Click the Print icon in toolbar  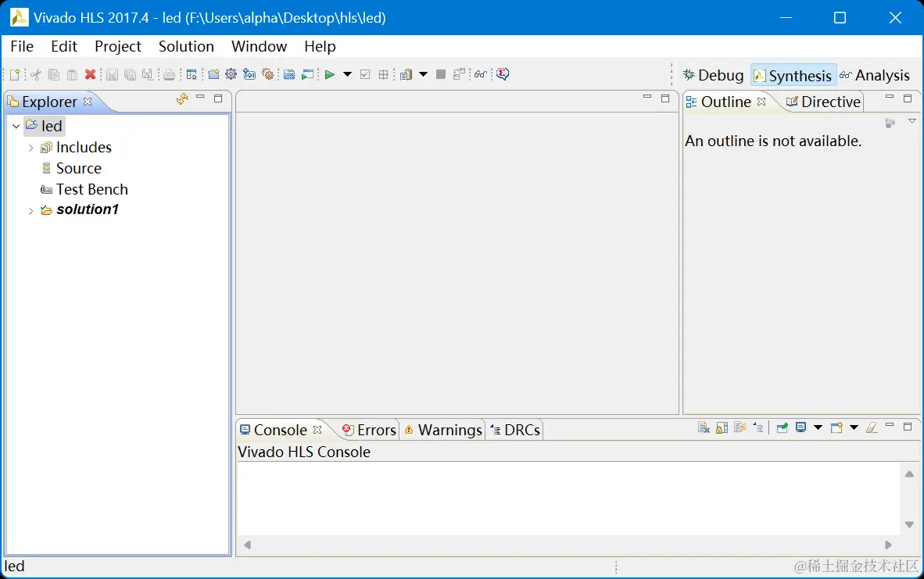(x=169, y=74)
